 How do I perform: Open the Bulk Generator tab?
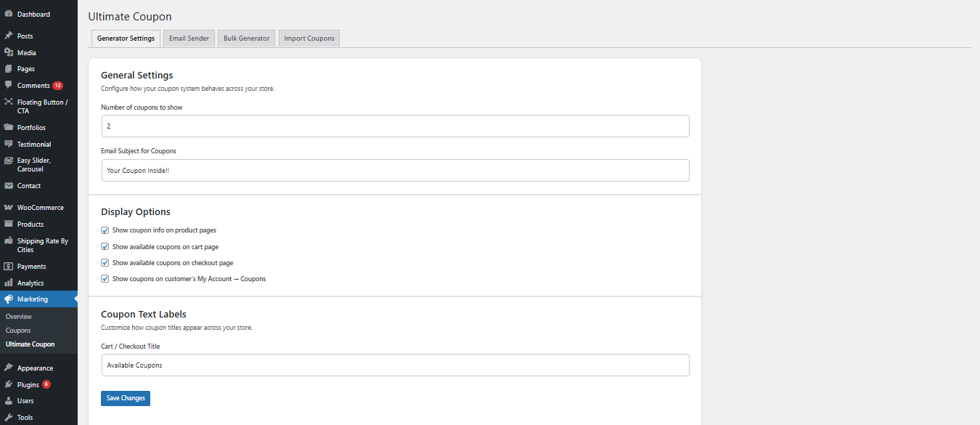point(246,39)
